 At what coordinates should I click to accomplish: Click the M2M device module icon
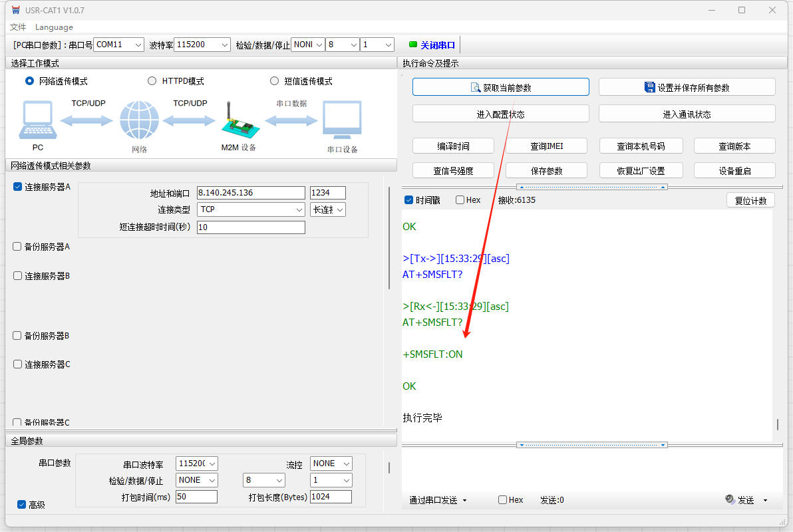(238, 120)
